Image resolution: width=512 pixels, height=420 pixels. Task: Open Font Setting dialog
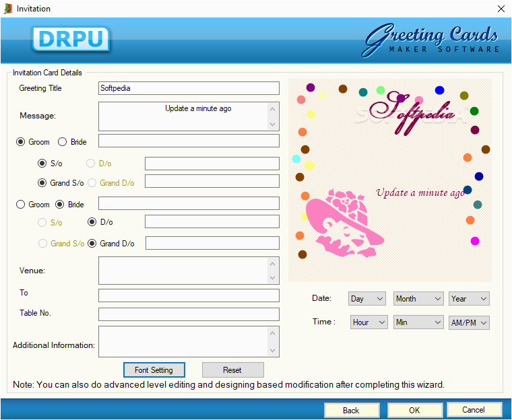(154, 370)
